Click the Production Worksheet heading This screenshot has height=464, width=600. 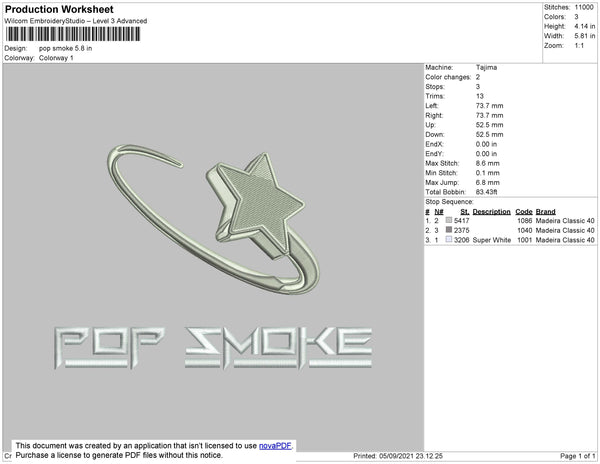click(59, 10)
